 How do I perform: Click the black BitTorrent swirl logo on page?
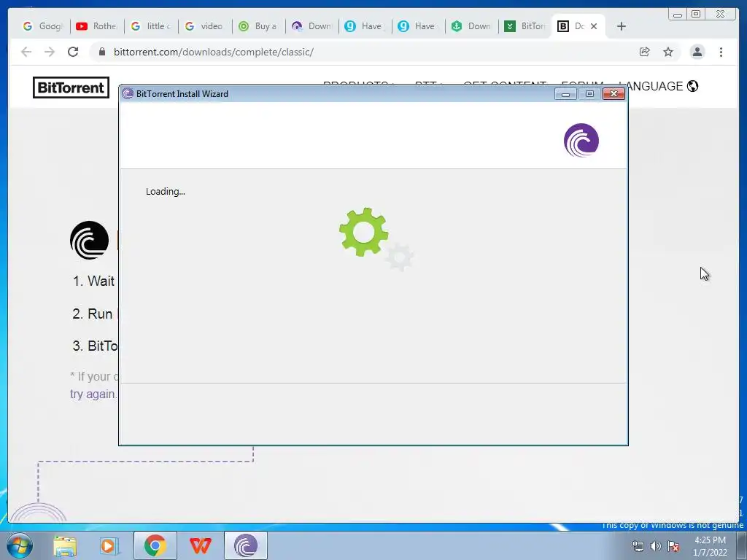click(89, 240)
